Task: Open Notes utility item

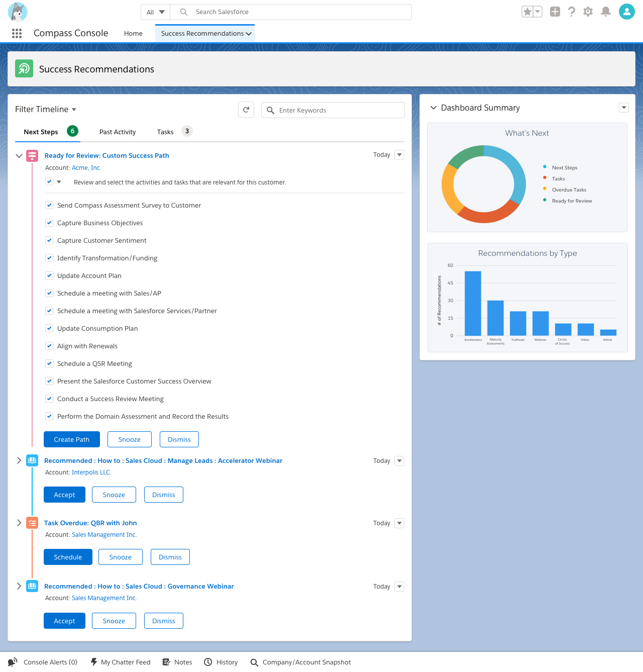Action: coord(177,662)
